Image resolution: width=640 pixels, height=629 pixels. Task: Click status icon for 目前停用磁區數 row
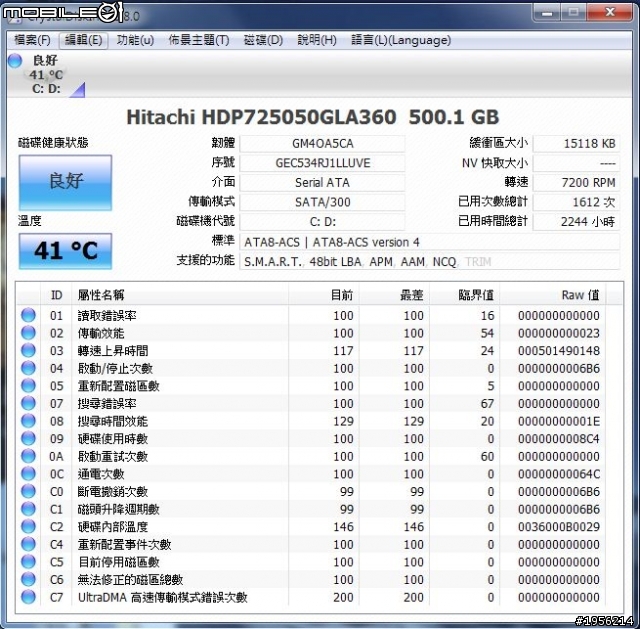(x=28, y=561)
